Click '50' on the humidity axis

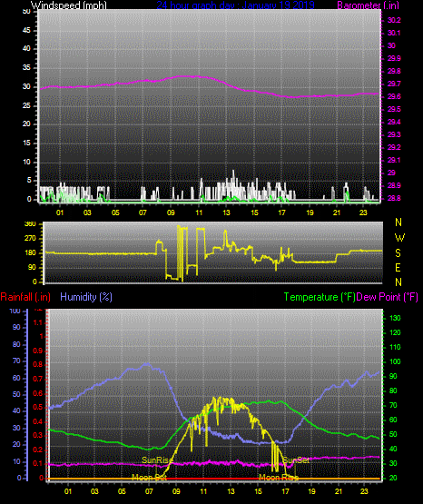(16, 394)
